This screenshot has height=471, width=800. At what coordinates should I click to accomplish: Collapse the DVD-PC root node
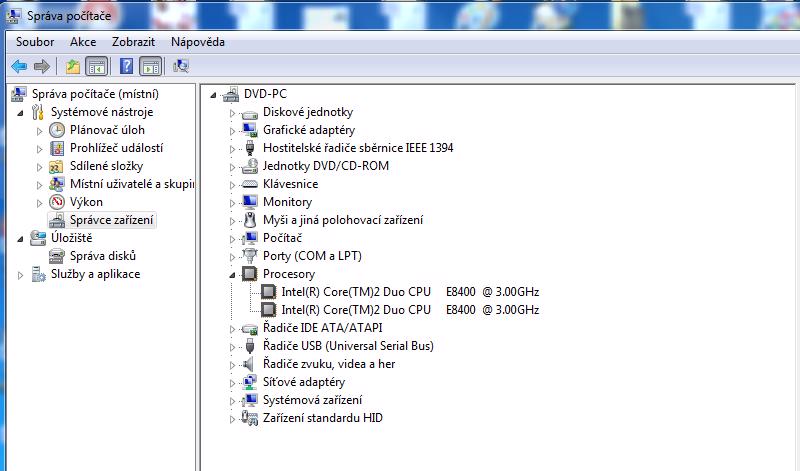[213, 95]
